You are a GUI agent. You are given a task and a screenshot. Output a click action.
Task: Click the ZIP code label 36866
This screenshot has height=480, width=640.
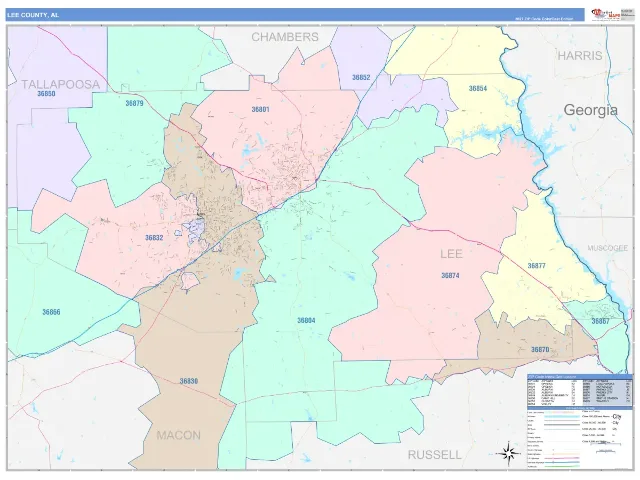click(51, 312)
